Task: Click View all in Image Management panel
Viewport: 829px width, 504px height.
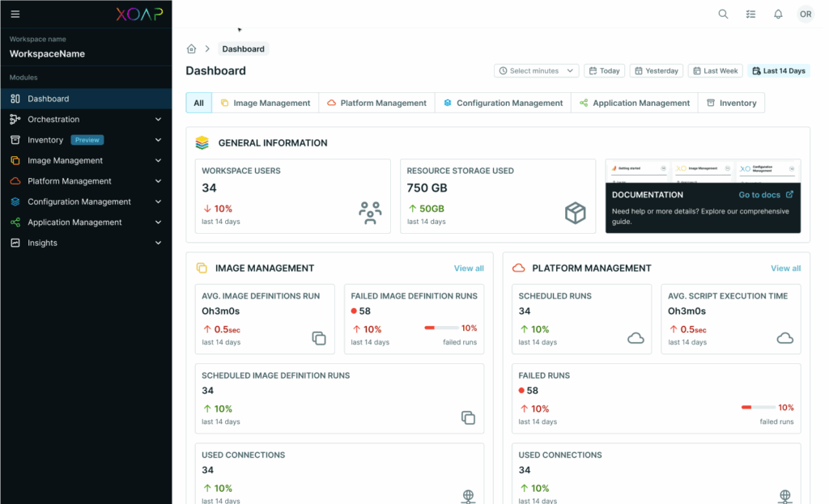Action: (x=469, y=268)
